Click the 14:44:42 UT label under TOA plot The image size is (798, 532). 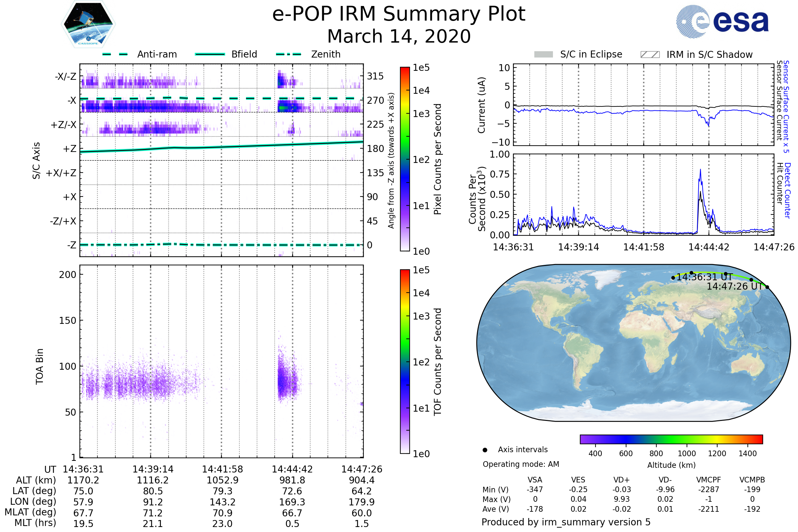click(x=292, y=469)
